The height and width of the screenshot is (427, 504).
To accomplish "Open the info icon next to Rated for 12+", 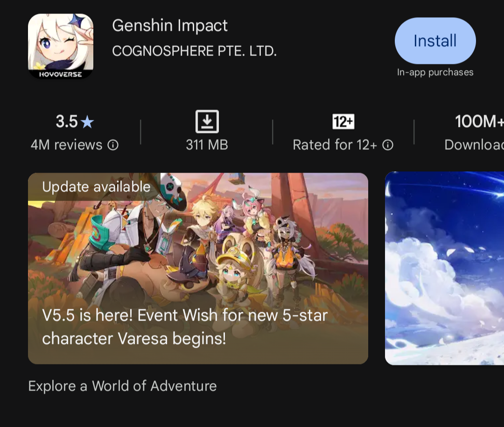I will click(388, 145).
